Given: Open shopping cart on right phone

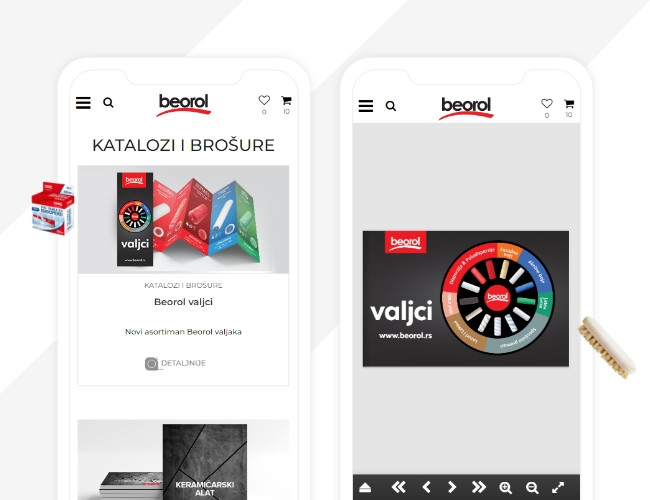Looking at the screenshot, I should click(x=569, y=104).
